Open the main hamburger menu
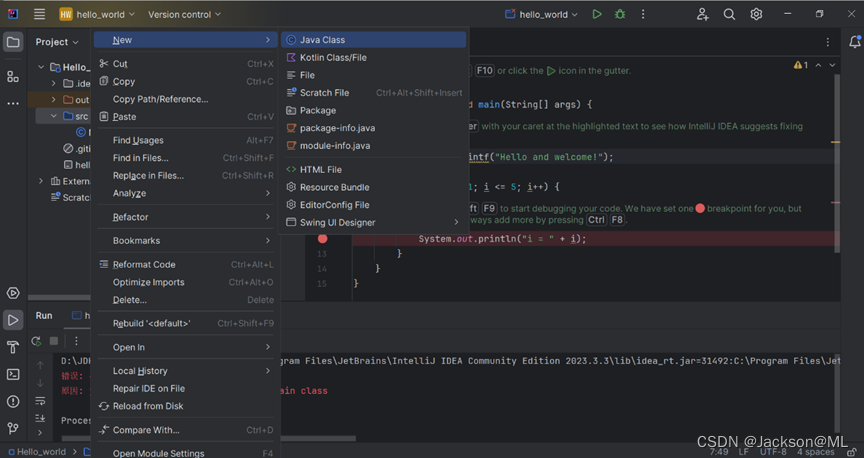This screenshot has height=458, width=864. click(x=39, y=14)
